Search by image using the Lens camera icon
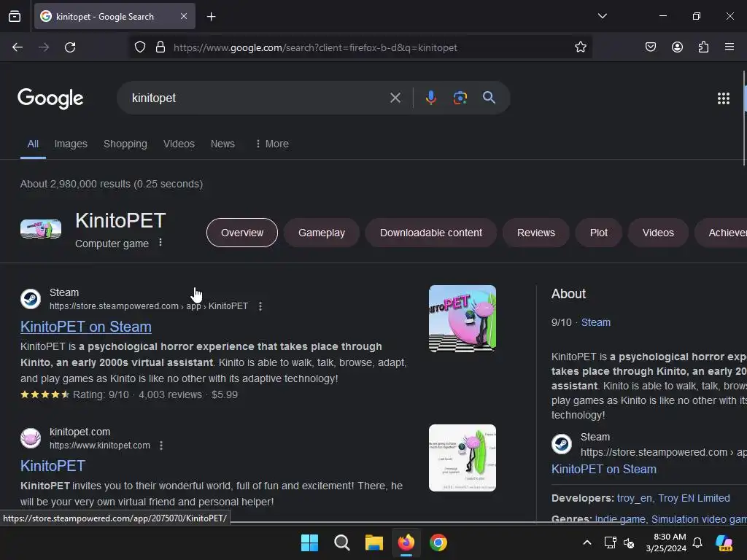Image resolution: width=747 pixels, height=560 pixels. [460, 98]
